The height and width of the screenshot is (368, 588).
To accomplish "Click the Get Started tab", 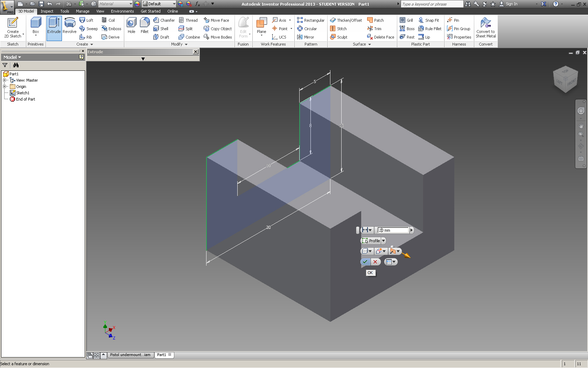I will point(150,11).
